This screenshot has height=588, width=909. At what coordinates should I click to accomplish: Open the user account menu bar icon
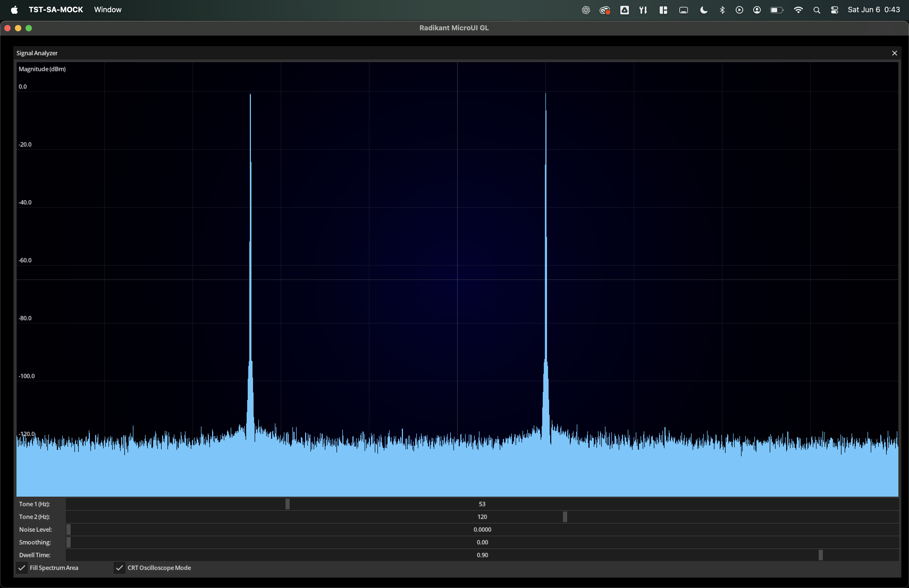point(757,10)
